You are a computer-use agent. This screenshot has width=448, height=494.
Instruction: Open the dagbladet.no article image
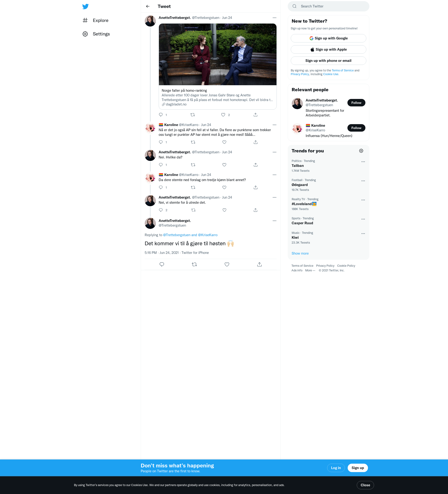[218, 54]
